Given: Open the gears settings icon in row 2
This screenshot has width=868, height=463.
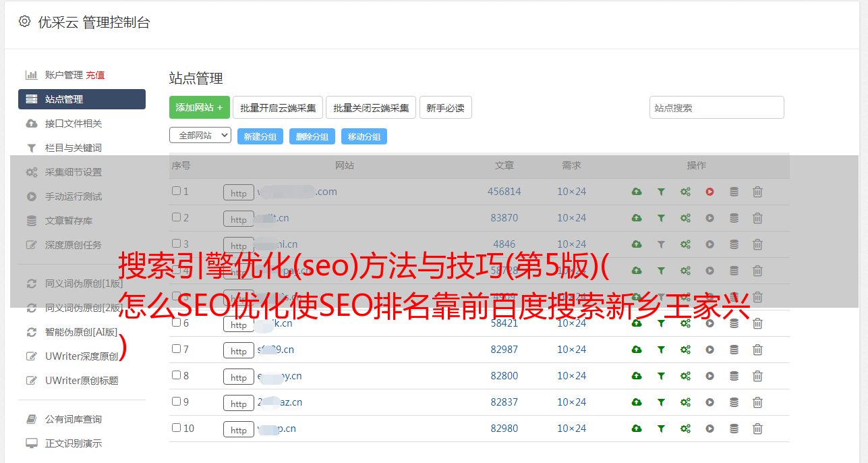Looking at the screenshot, I should click(685, 218).
